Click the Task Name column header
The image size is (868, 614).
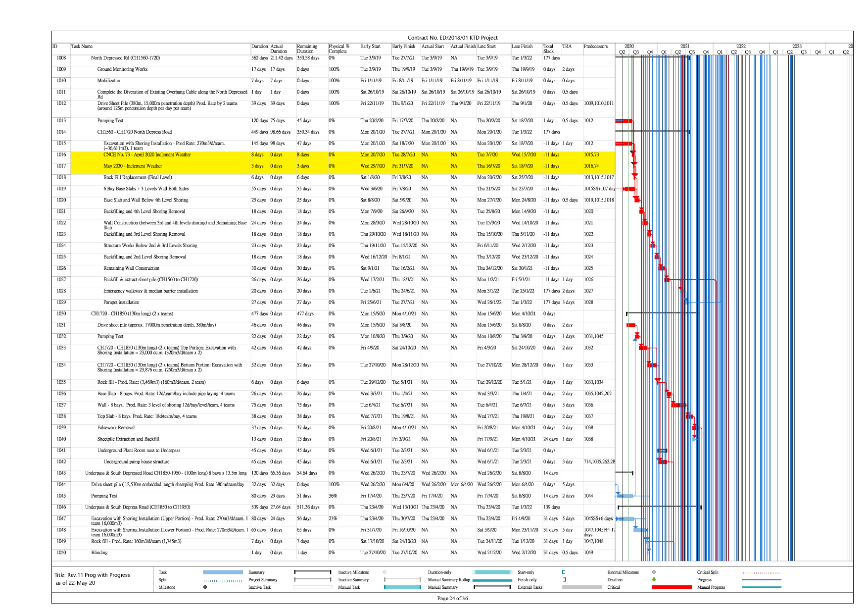pyautogui.click(x=82, y=47)
